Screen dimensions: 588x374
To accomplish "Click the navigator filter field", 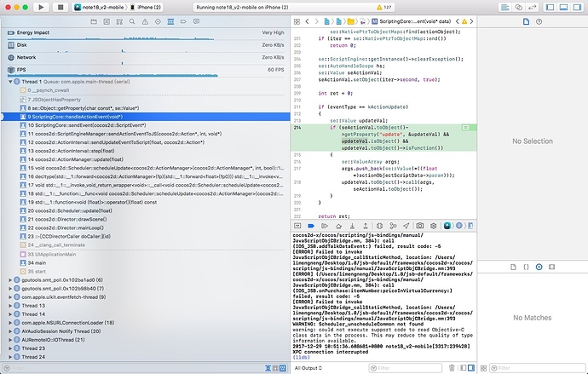I will click(135, 368).
